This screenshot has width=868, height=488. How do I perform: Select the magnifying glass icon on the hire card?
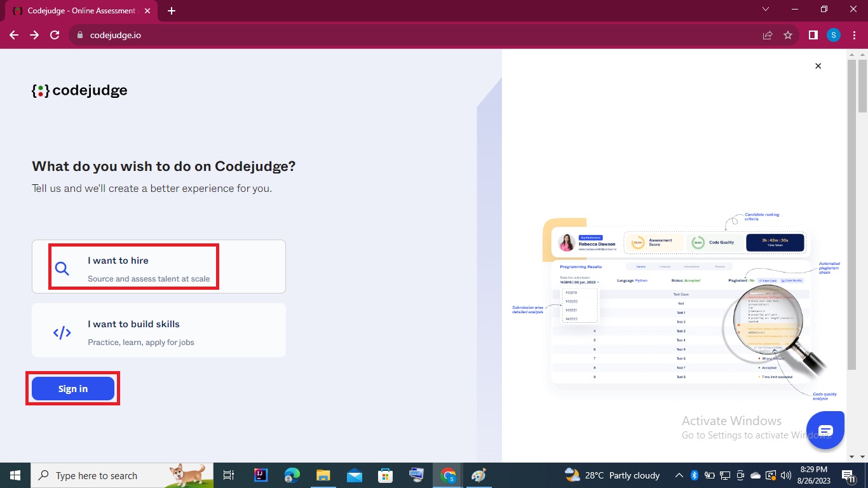(62, 269)
